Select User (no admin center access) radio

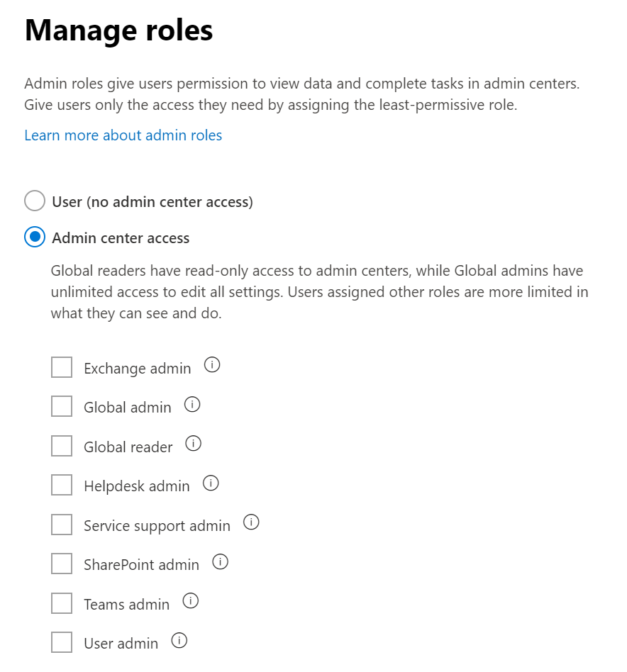(x=34, y=201)
